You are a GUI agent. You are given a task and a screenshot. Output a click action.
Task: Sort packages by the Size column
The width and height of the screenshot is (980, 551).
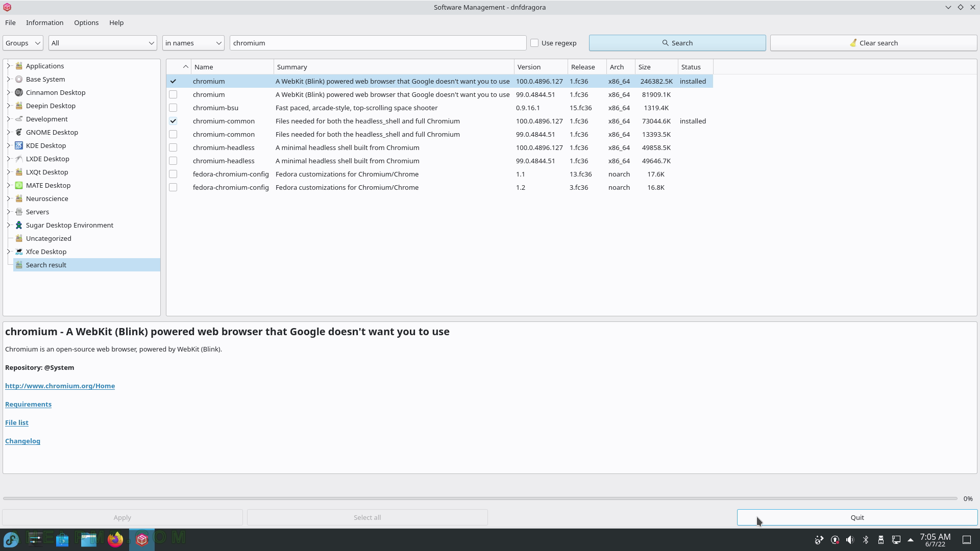656,67
